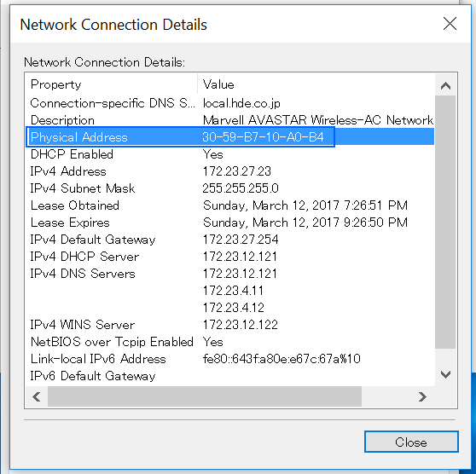Select the Lease Obtained row

click(x=230, y=205)
